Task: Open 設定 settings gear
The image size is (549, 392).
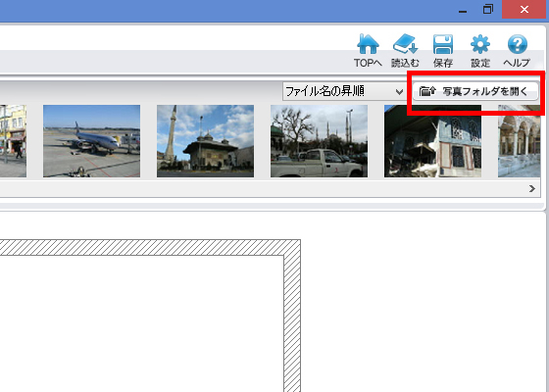Action: point(480,51)
